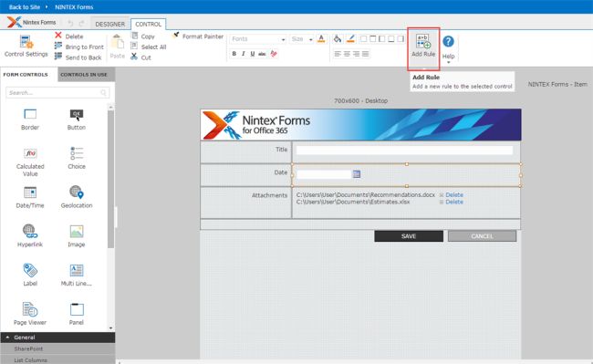Toggle italic formatting
Image resolution: width=593 pixels, height=364 pixels.
tap(244, 54)
